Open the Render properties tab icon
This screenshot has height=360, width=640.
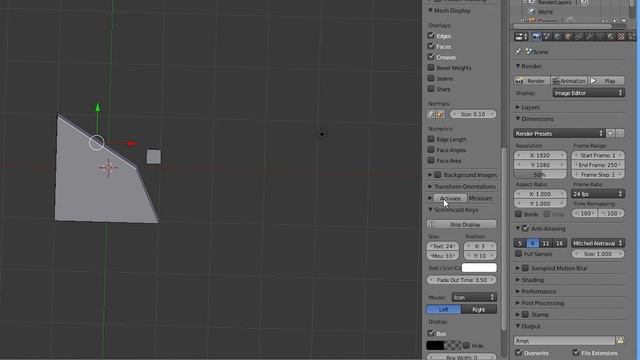pos(536,37)
